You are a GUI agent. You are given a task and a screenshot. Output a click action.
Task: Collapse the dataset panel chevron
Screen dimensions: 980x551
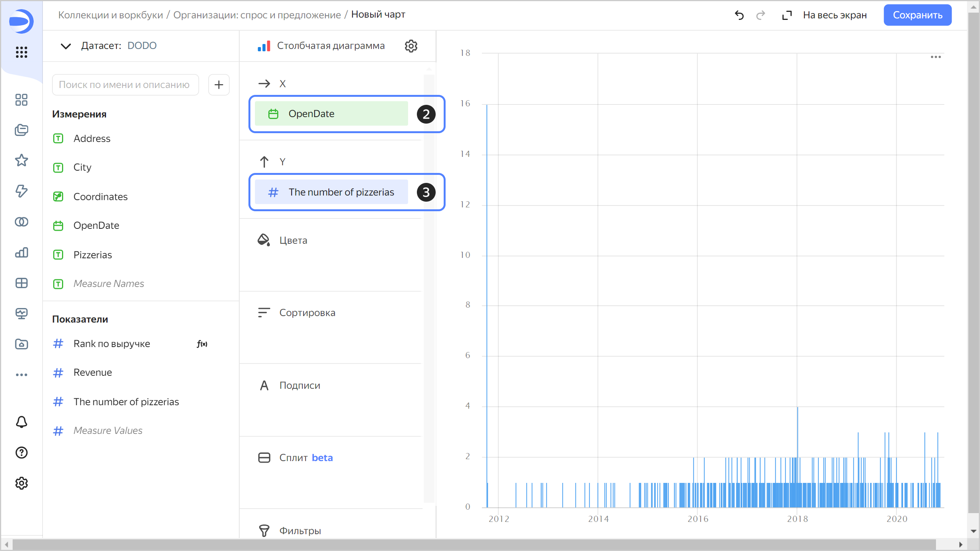pos(66,46)
